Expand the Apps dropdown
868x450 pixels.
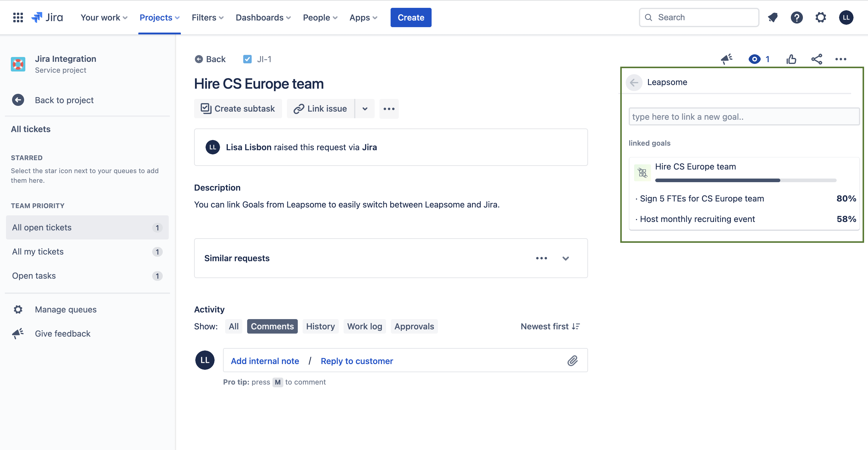(x=363, y=17)
